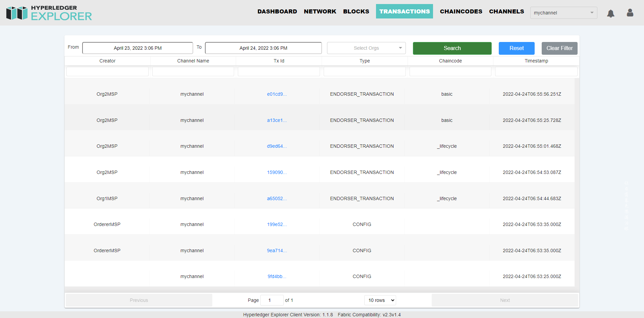Open the DASHBOARD tab
644x318 pixels.
coord(277,11)
